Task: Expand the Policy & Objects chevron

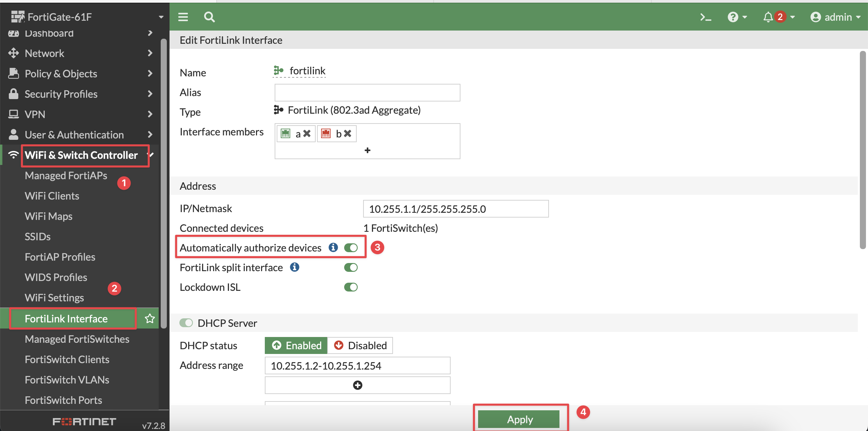Action: coord(150,73)
